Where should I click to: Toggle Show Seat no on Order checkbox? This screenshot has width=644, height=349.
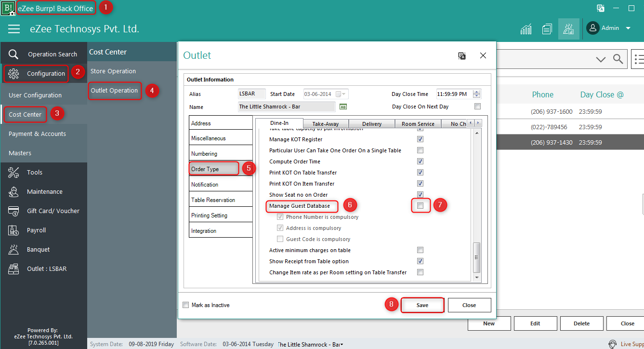pyautogui.click(x=420, y=195)
